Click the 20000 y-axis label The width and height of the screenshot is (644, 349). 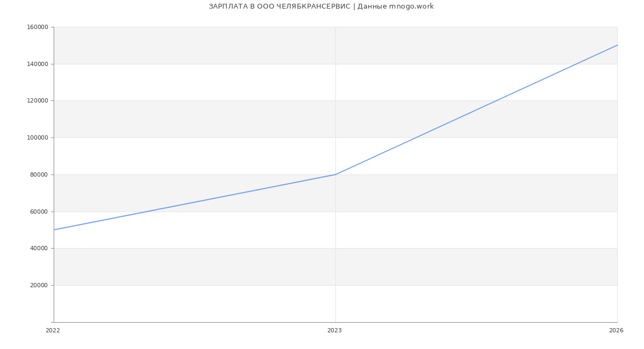pyautogui.click(x=39, y=286)
